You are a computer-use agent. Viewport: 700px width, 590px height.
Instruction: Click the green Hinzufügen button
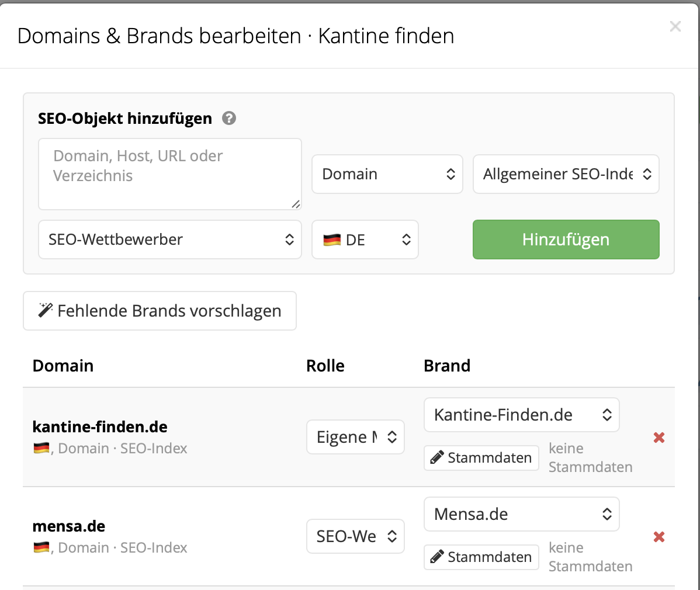(566, 240)
